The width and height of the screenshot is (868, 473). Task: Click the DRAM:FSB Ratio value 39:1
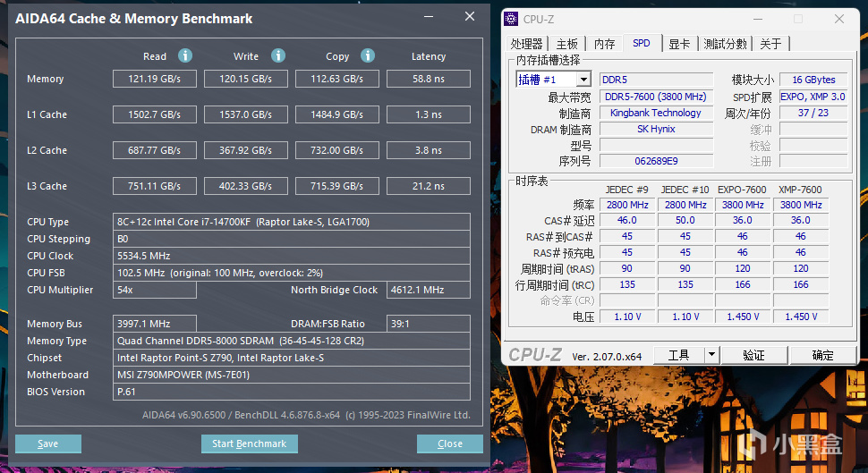429,324
